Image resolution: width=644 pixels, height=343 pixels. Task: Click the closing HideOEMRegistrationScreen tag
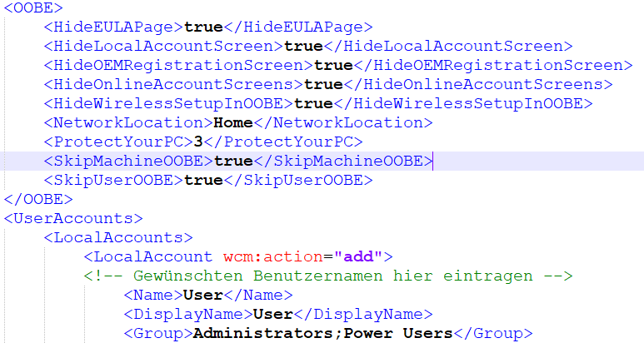coord(493,65)
